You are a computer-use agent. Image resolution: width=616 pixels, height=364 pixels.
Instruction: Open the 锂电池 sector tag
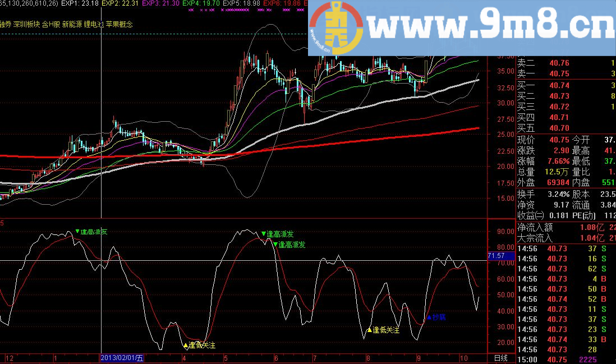[94, 24]
